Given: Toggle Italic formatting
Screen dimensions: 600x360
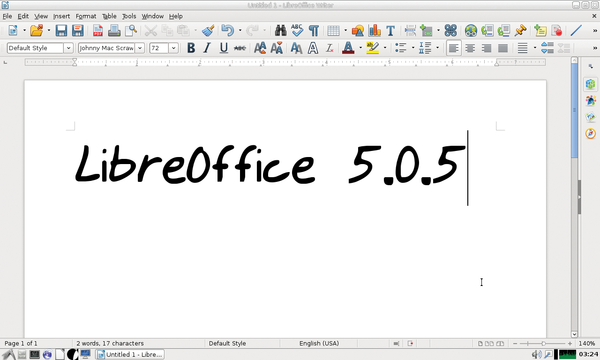Looking at the screenshot, I should tap(207, 48).
